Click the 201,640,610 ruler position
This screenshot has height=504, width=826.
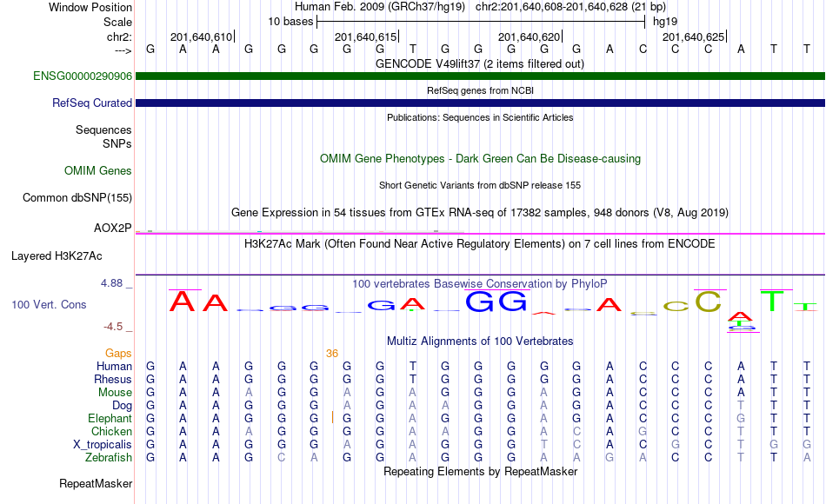[x=201, y=36]
